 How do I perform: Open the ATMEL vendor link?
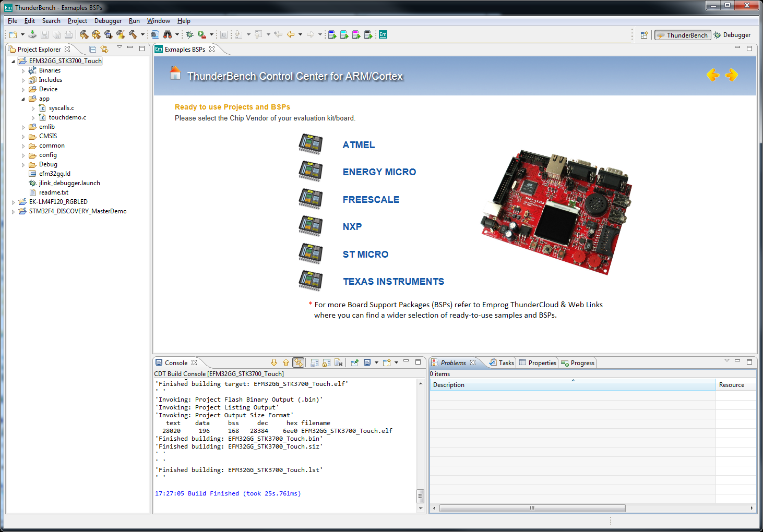[359, 145]
